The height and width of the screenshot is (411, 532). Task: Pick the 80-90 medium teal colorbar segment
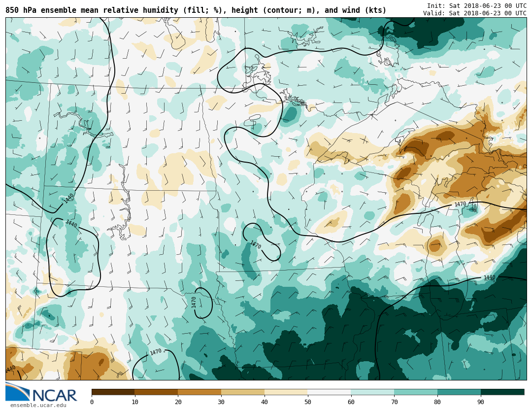click(459, 392)
